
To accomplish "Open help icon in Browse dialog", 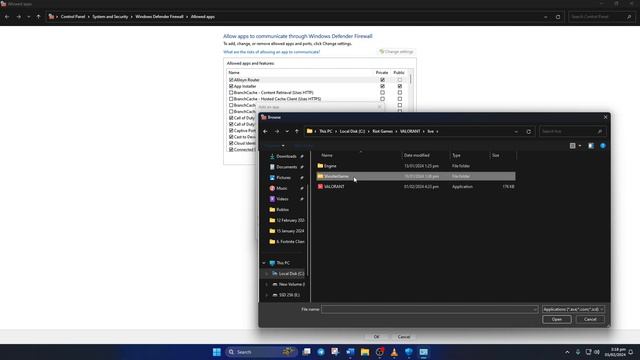I will click(x=603, y=146).
